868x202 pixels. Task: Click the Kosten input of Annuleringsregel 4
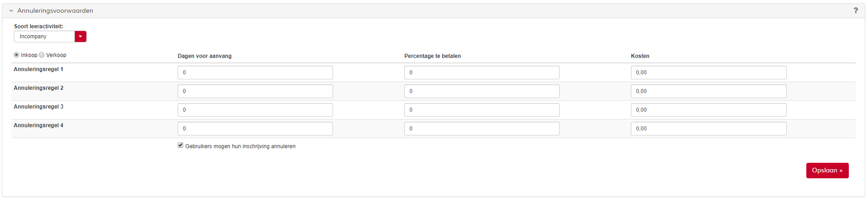pyautogui.click(x=708, y=129)
